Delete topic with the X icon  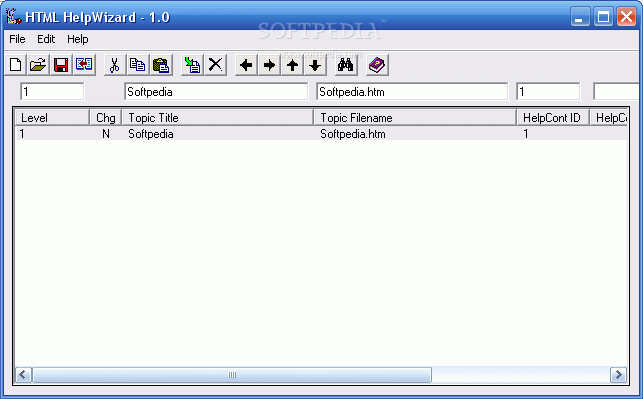215,65
